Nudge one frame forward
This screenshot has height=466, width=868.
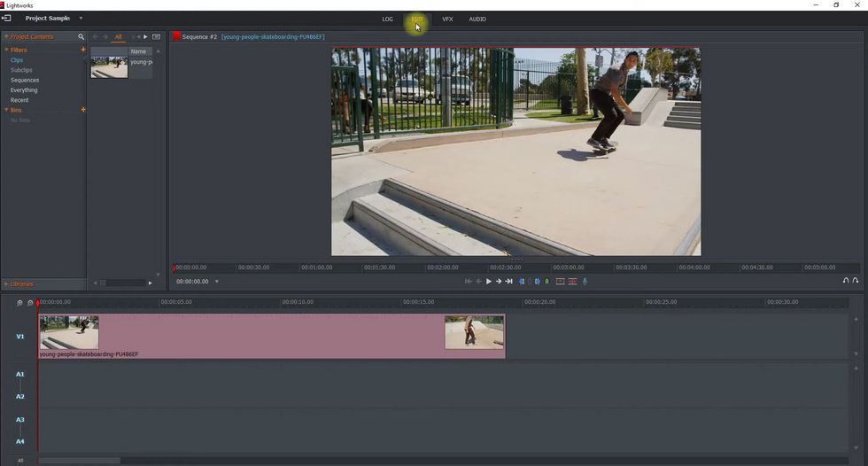click(499, 281)
